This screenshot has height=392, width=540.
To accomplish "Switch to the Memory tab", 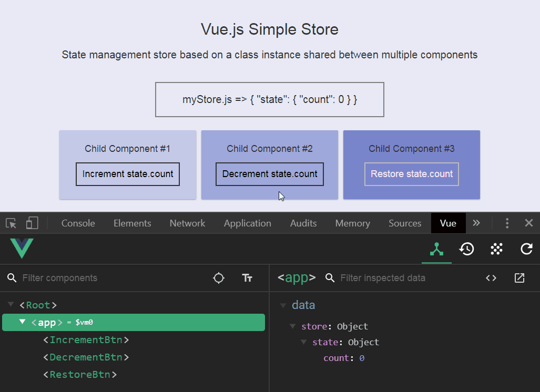I will coord(353,223).
